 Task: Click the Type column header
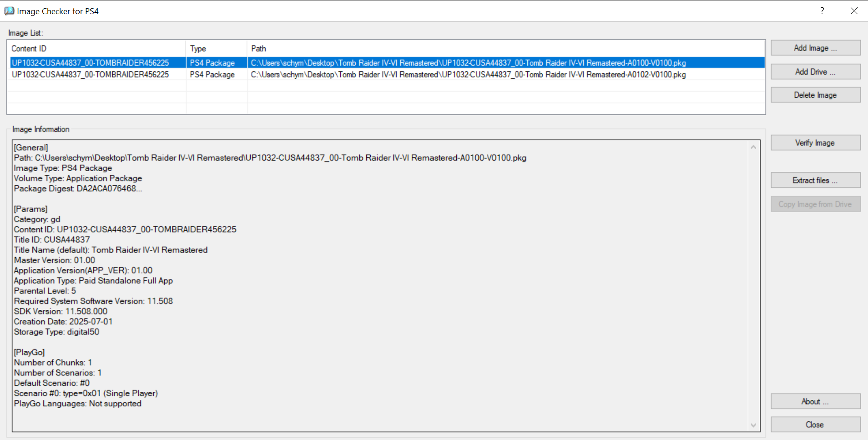click(198, 49)
